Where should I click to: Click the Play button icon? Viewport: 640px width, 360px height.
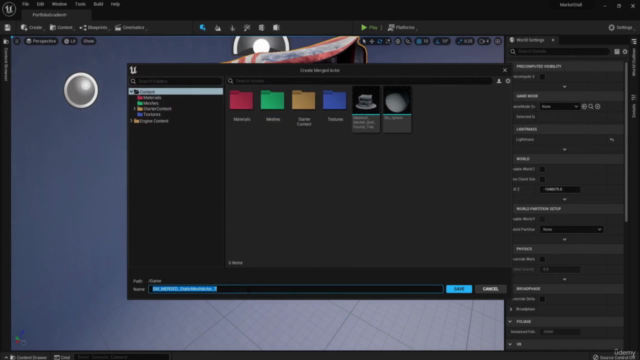tap(364, 27)
